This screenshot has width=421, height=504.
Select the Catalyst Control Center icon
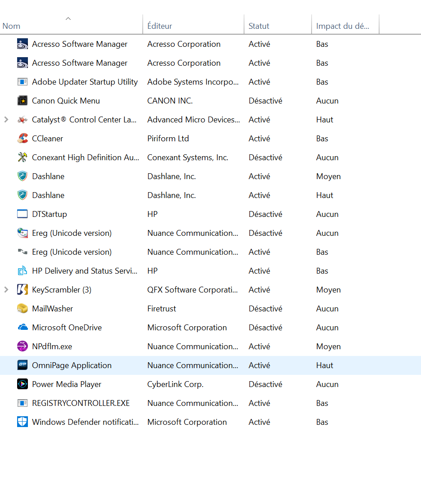(x=22, y=120)
